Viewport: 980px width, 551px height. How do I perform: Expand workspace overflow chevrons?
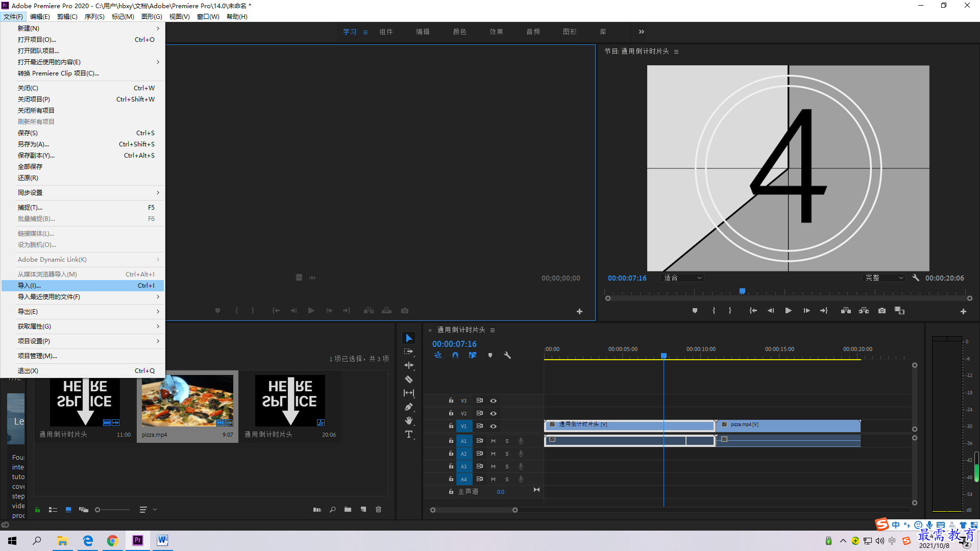point(642,32)
